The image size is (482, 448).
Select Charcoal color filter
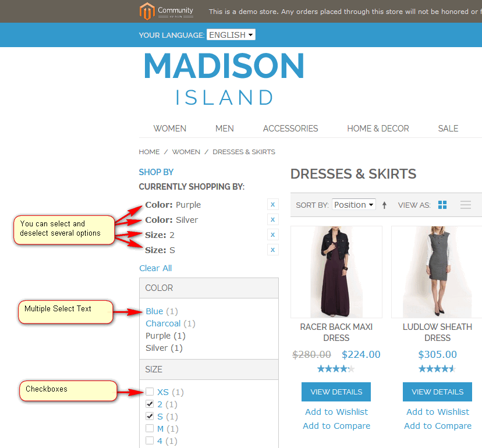click(163, 323)
